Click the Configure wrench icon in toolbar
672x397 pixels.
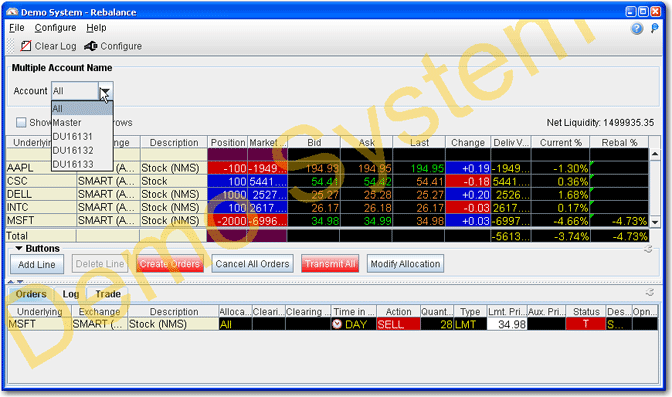pos(91,46)
